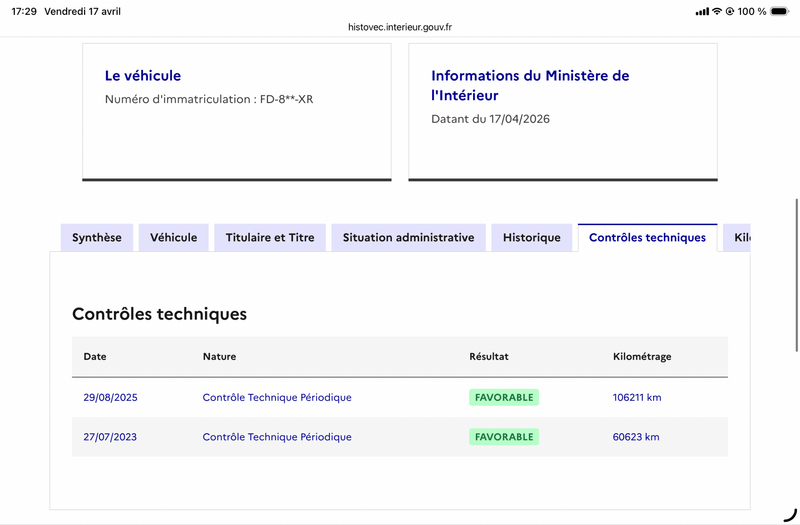Open the Situation administrative tab
This screenshot has width=800, height=525.
tap(408, 237)
